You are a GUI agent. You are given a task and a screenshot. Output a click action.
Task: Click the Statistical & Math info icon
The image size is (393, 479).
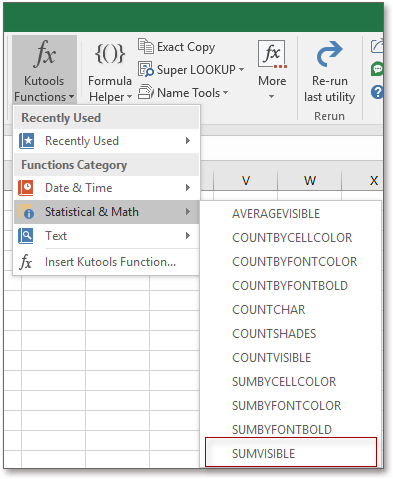tap(26, 212)
